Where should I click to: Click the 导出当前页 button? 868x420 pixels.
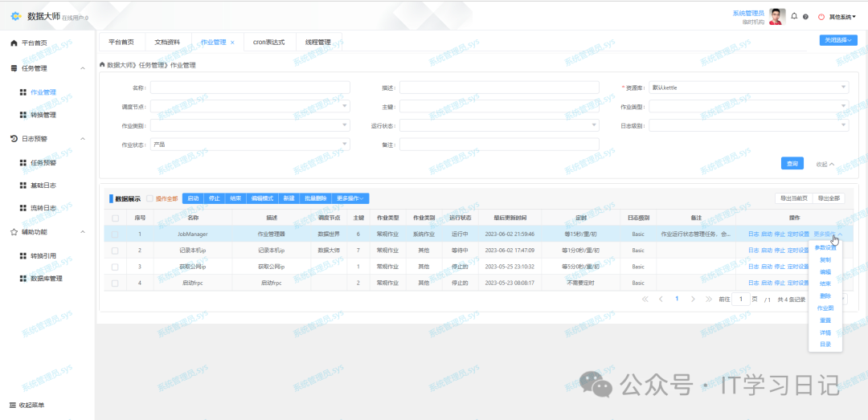click(794, 198)
